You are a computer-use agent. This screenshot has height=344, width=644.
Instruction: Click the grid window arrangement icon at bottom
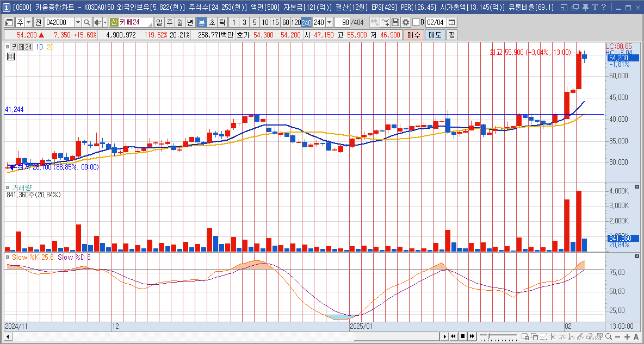click(x=525, y=336)
